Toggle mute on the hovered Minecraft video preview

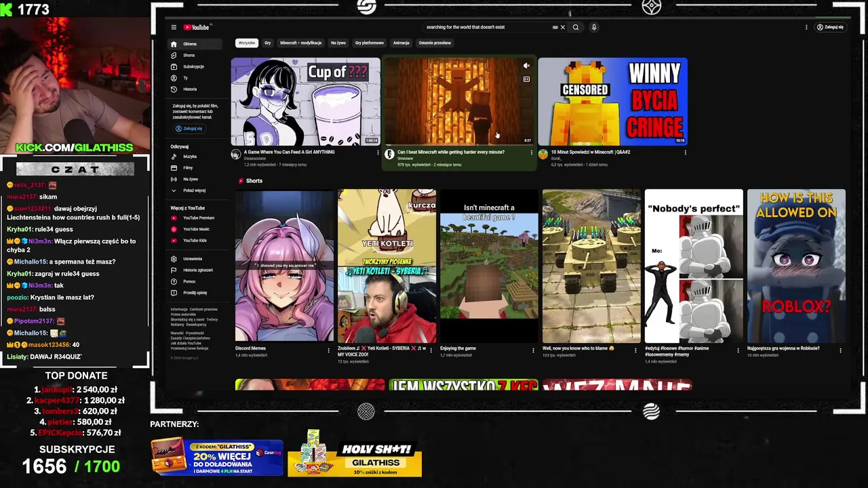(526, 66)
